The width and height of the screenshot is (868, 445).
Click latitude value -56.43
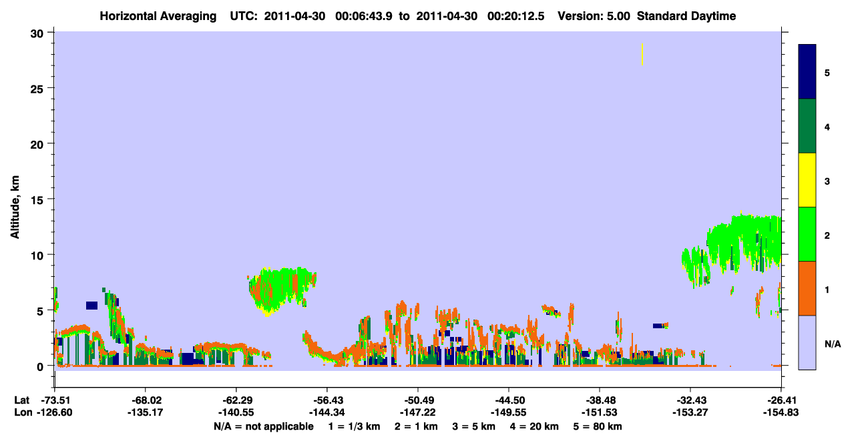coord(327,400)
